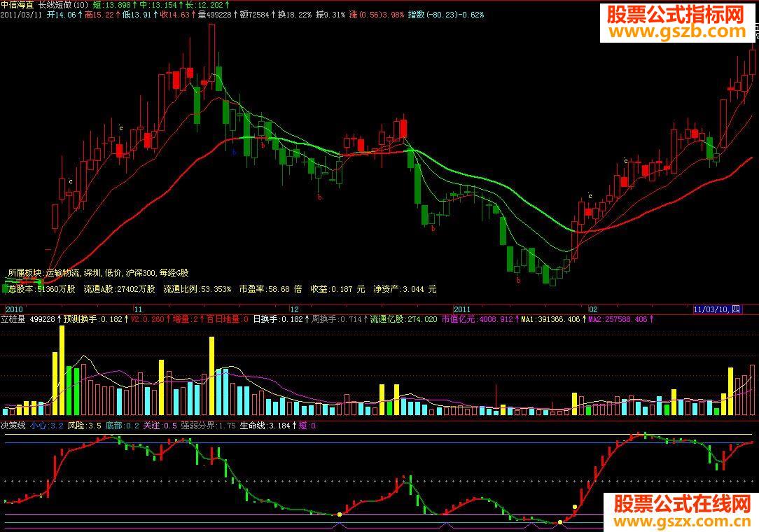This screenshot has height=532, width=759.
Task: Click 总股本:51360万股 in the info row
Action: point(42,289)
